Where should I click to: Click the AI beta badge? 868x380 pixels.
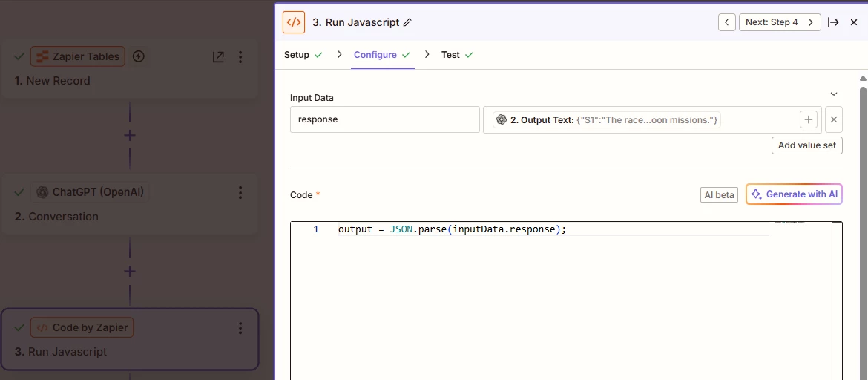(x=719, y=195)
